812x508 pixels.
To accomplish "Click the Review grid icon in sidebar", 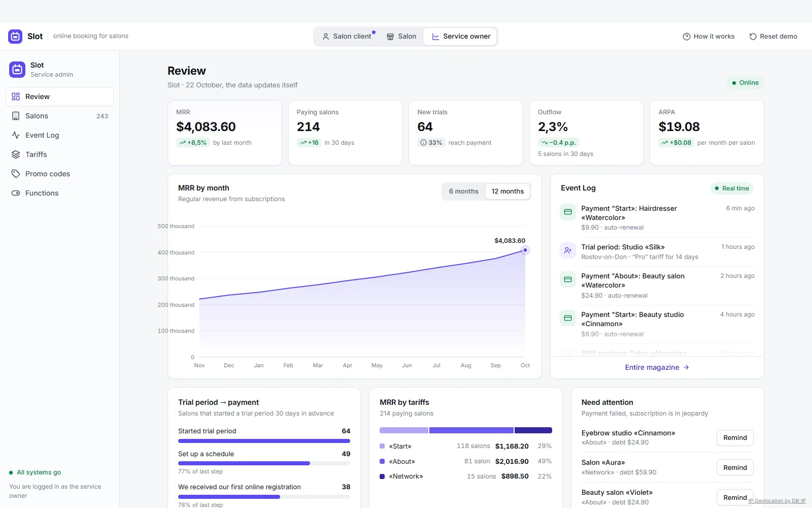I will pos(16,97).
